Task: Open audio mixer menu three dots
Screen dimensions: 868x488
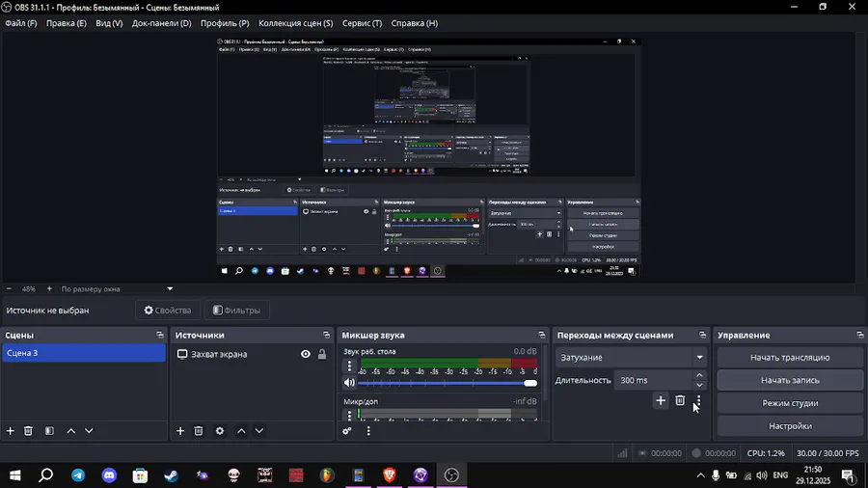Action: 368,431
